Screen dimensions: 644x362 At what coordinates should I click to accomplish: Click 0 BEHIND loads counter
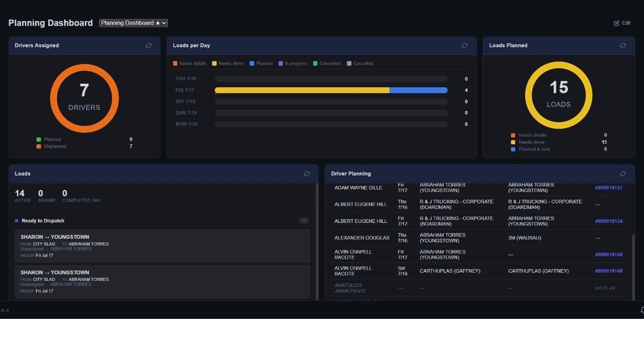pos(46,196)
